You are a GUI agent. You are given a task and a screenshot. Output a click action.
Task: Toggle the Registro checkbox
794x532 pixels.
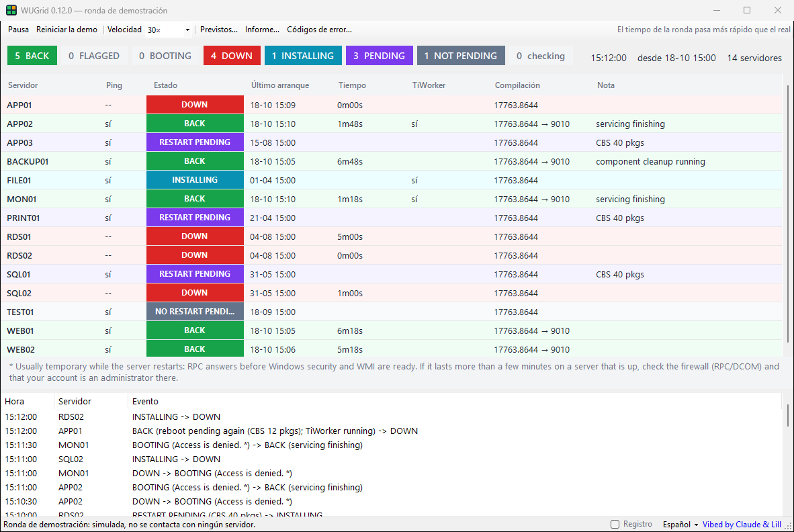(x=615, y=525)
